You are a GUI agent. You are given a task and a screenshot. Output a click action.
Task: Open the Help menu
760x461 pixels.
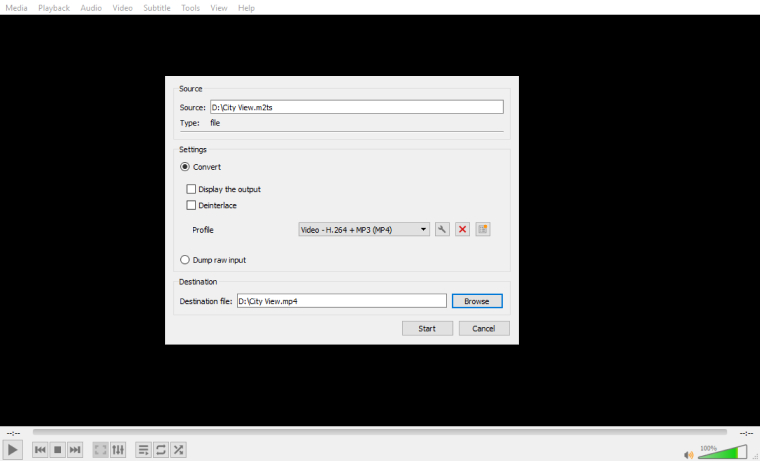click(x=246, y=8)
